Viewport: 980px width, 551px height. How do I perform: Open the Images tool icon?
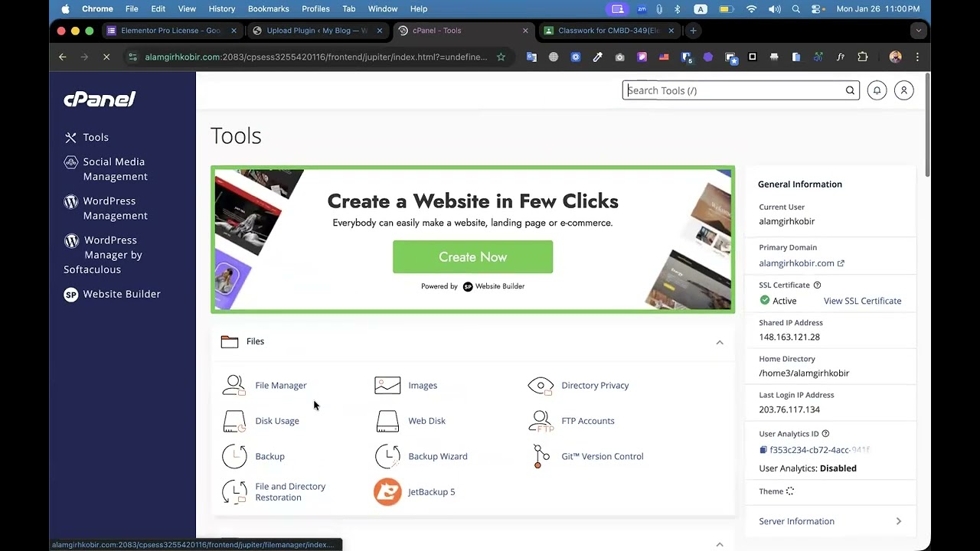click(387, 385)
